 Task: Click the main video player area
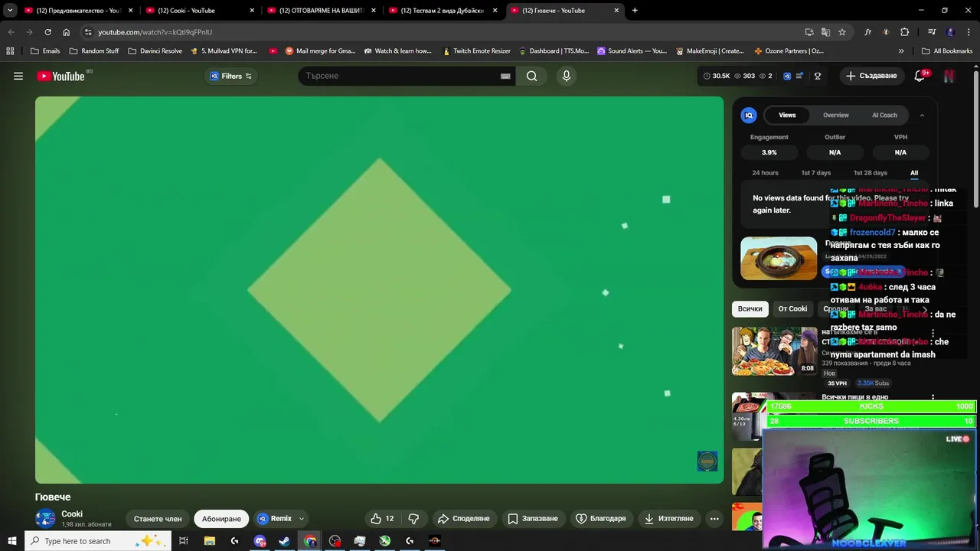pos(379,290)
